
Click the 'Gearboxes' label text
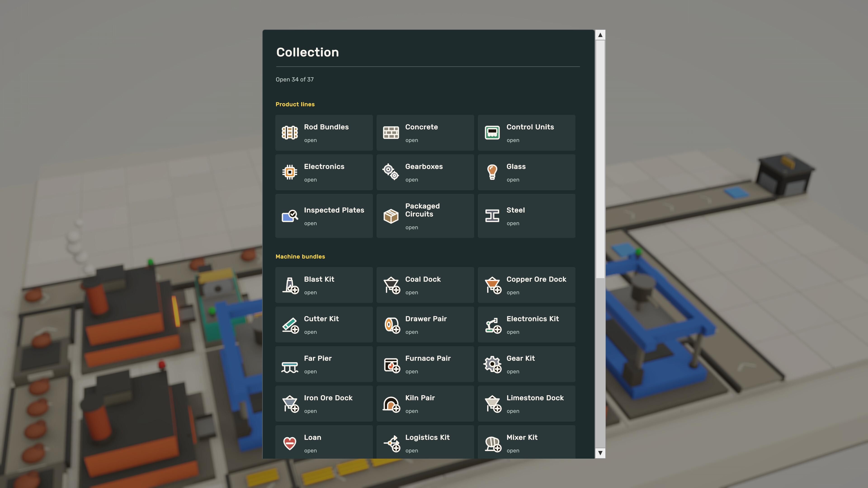(424, 166)
